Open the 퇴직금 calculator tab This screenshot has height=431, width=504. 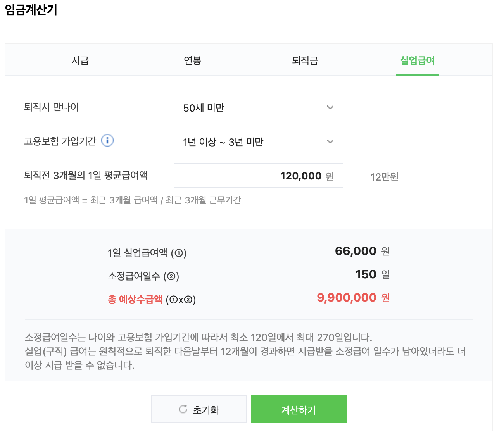click(305, 60)
